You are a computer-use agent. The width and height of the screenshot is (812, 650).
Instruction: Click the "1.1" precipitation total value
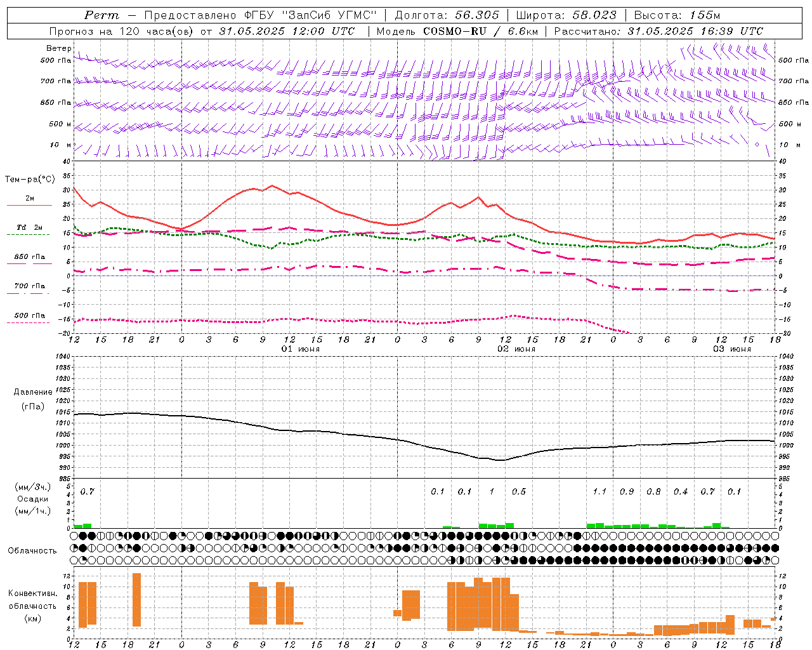[x=599, y=491]
